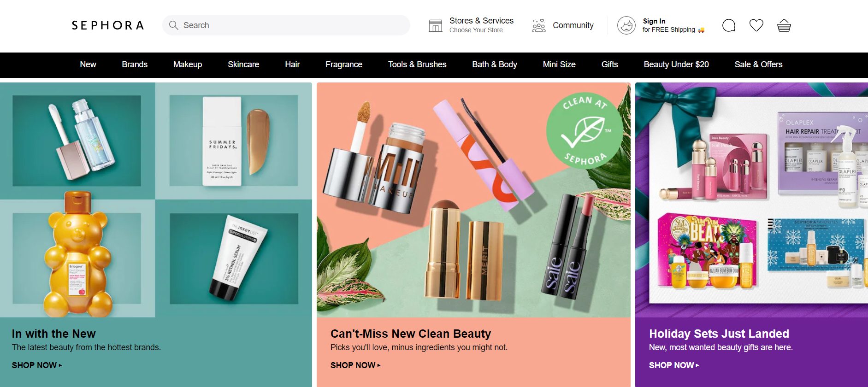Image resolution: width=868 pixels, height=387 pixels.
Task: Click SHOP NOW under Holiday Sets
Action: point(674,365)
